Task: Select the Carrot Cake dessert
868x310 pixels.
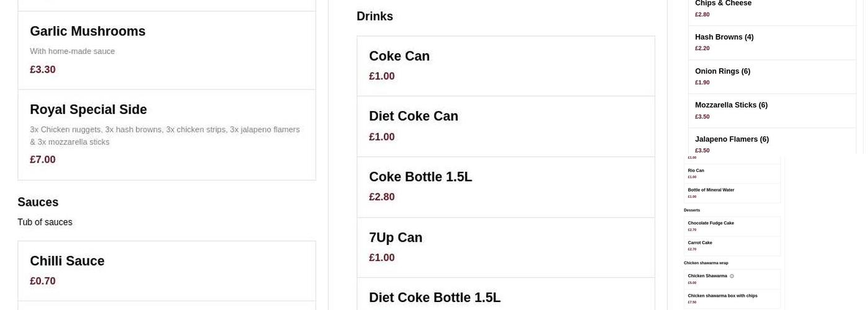Action: pos(732,246)
